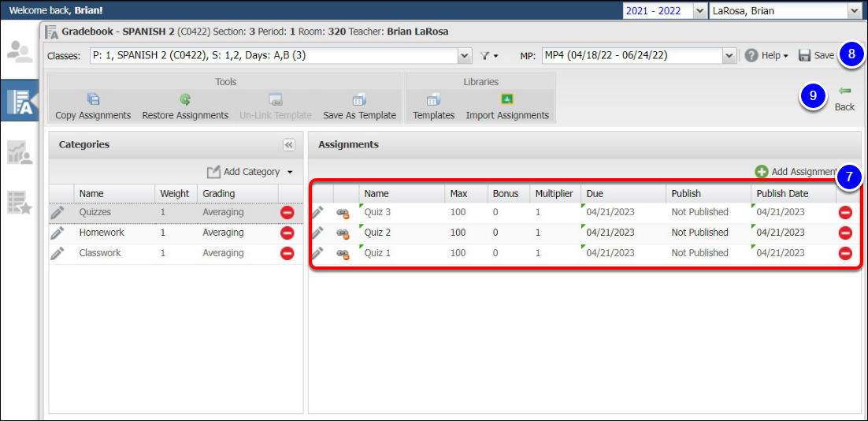Edit Quiz 3 with pencil icon
This screenshot has width=868, height=421.
point(317,212)
